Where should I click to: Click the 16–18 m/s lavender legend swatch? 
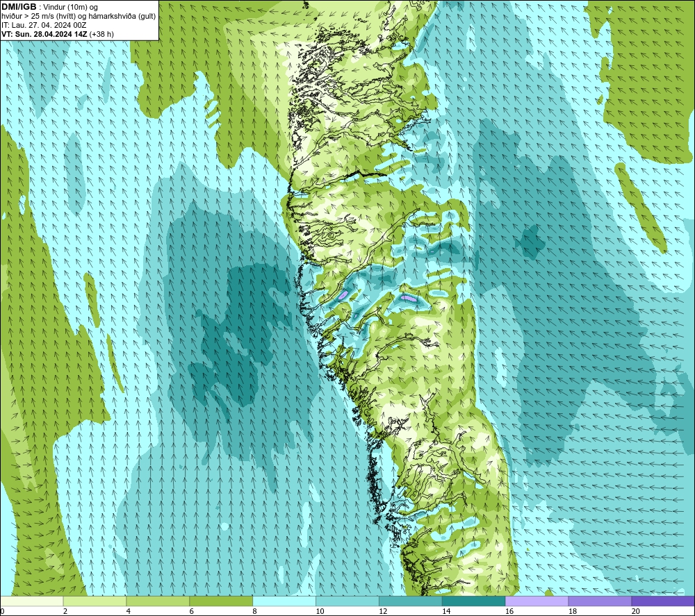537,601
